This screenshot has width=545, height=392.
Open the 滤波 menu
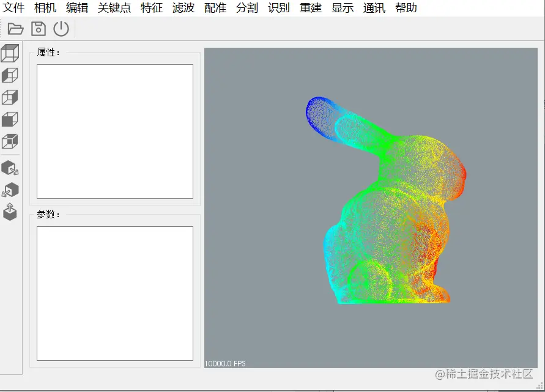pos(184,8)
